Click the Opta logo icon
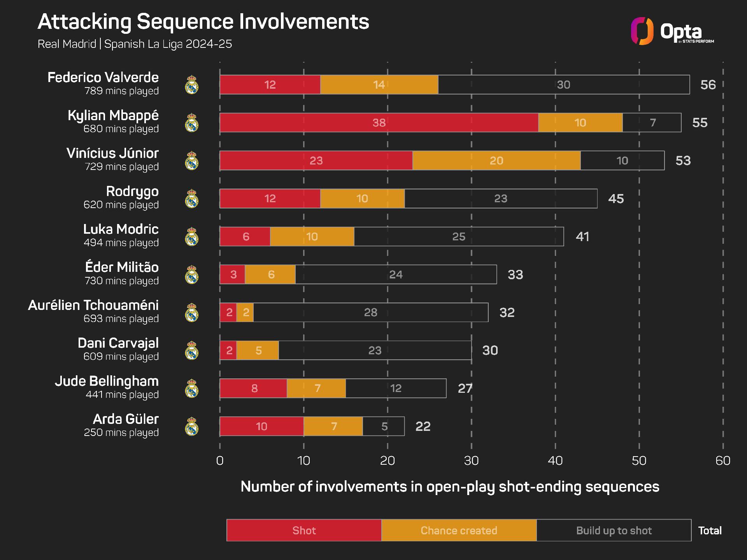 pyautogui.click(x=642, y=31)
